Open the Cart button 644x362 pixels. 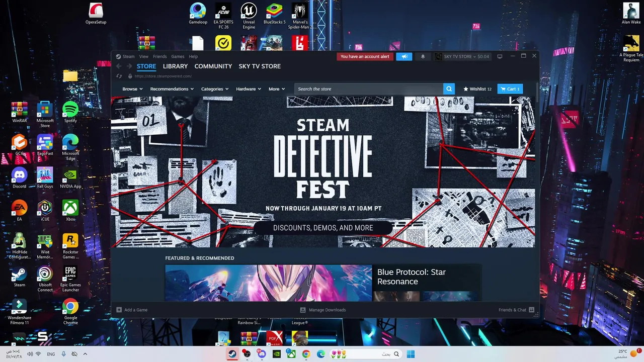tap(510, 89)
